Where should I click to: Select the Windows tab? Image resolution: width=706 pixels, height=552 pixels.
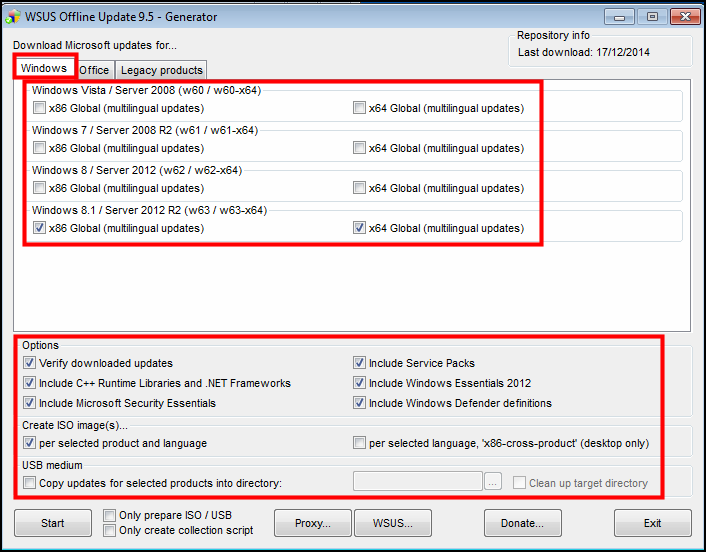(x=43, y=69)
